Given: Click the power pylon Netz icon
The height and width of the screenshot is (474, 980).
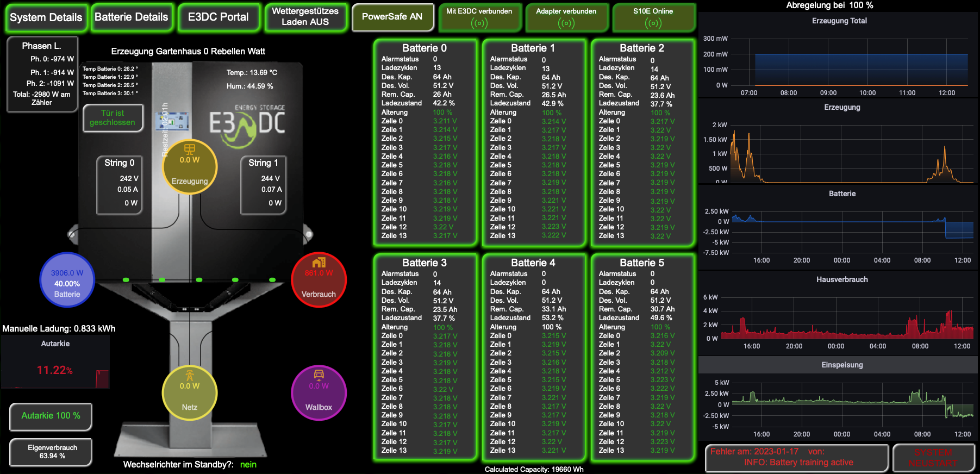Looking at the screenshot, I should point(190,376).
